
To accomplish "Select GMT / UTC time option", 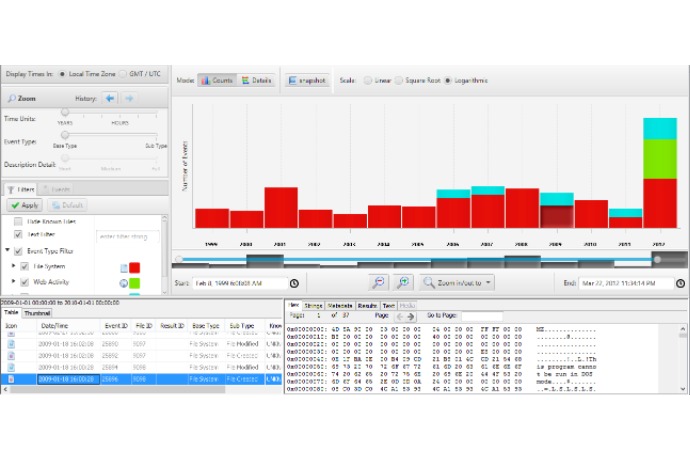I will click(123, 74).
